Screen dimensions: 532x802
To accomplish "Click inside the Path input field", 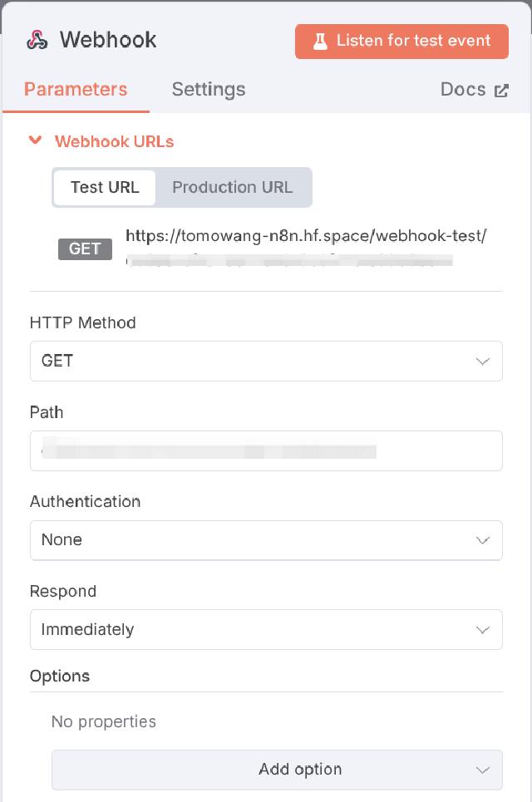I will (266, 450).
